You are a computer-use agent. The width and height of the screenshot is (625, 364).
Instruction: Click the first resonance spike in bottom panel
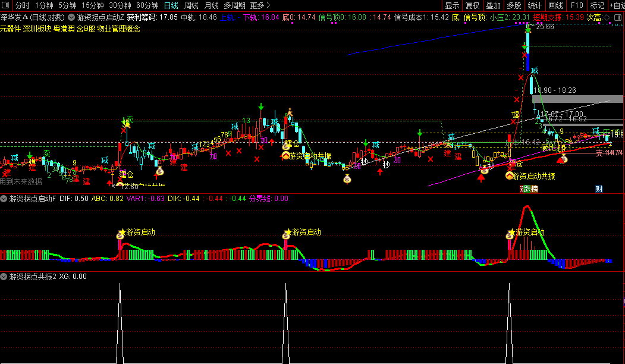(120, 323)
